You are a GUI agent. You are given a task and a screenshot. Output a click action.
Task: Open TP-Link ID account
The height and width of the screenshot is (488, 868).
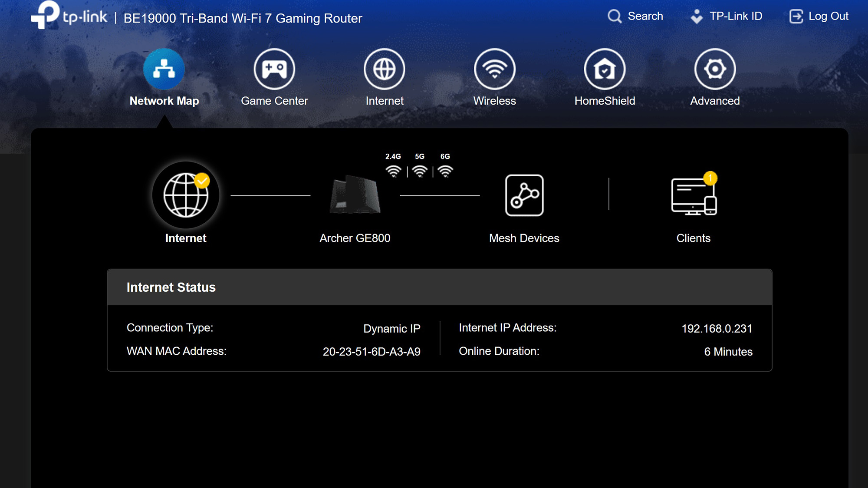[x=727, y=16]
